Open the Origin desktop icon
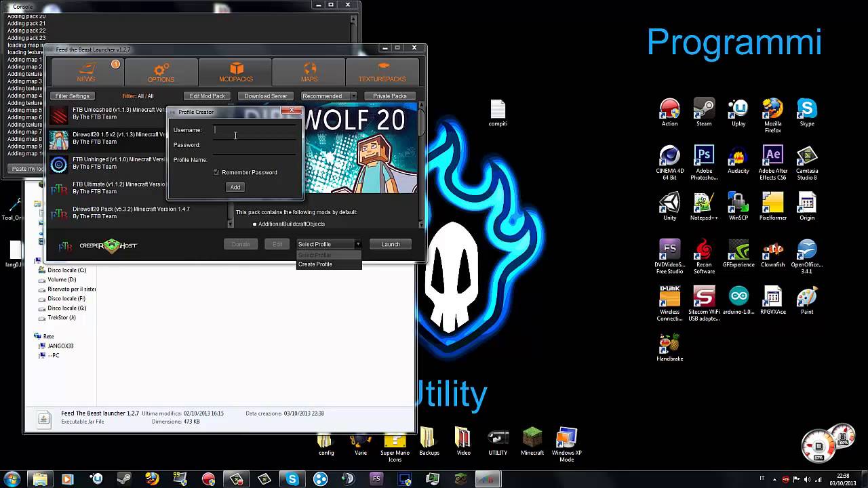Screen dimensions: 868x488 point(807,207)
